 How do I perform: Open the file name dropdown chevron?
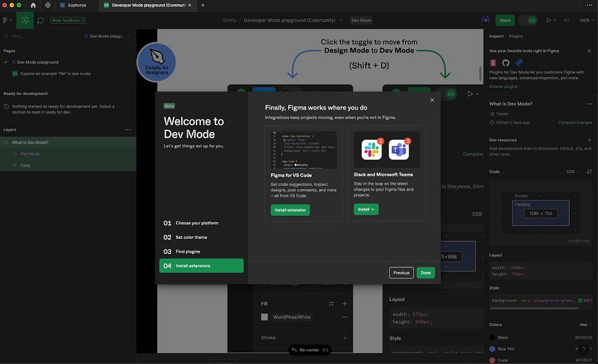pos(341,20)
